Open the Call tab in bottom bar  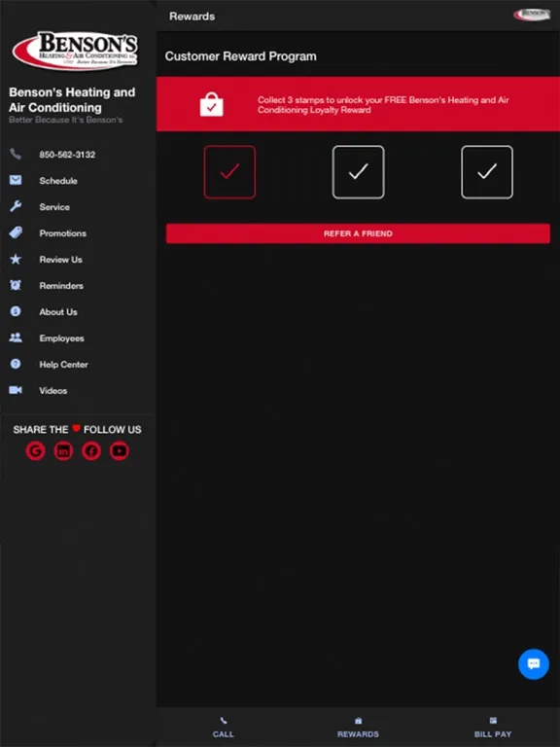pyautogui.click(x=224, y=727)
